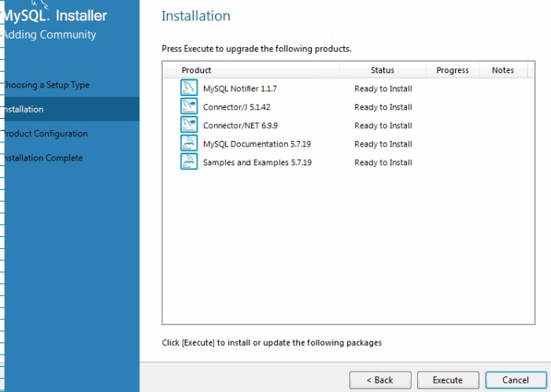
Task: Select the MySQL Documentation 5.7.19 row text
Action: 257,144
